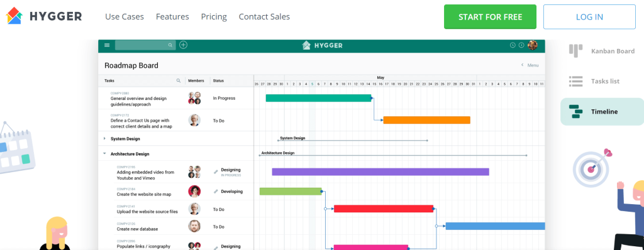Click the member avatar for Create the website site map

pos(195,192)
